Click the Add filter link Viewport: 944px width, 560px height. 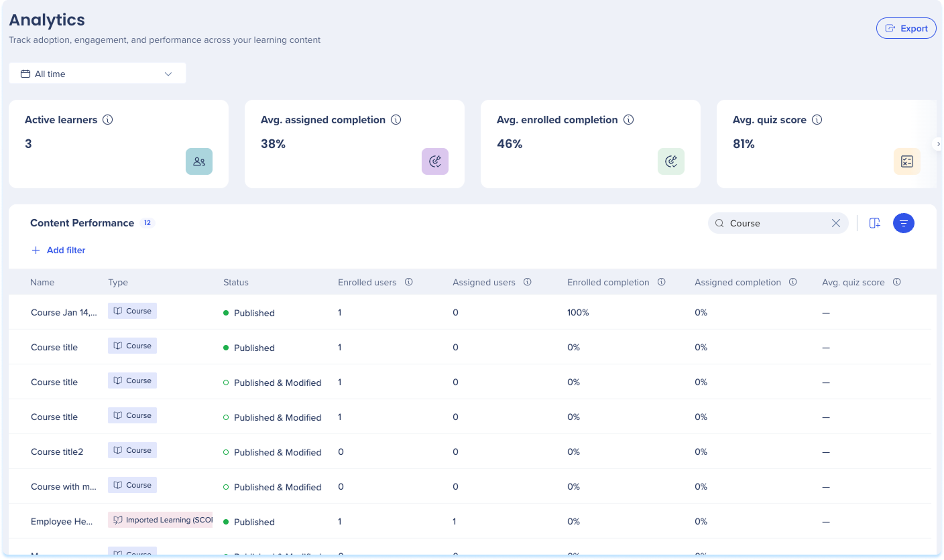point(58,250)
